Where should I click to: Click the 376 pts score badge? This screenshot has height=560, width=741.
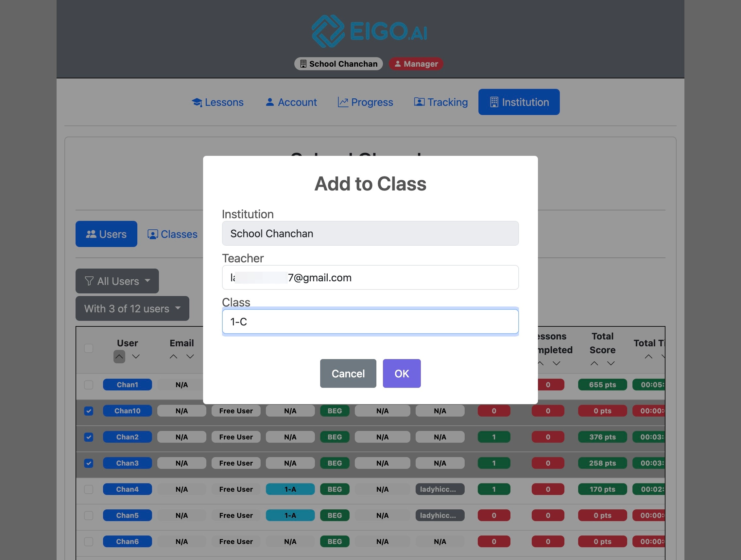click(x=602, y=437)
